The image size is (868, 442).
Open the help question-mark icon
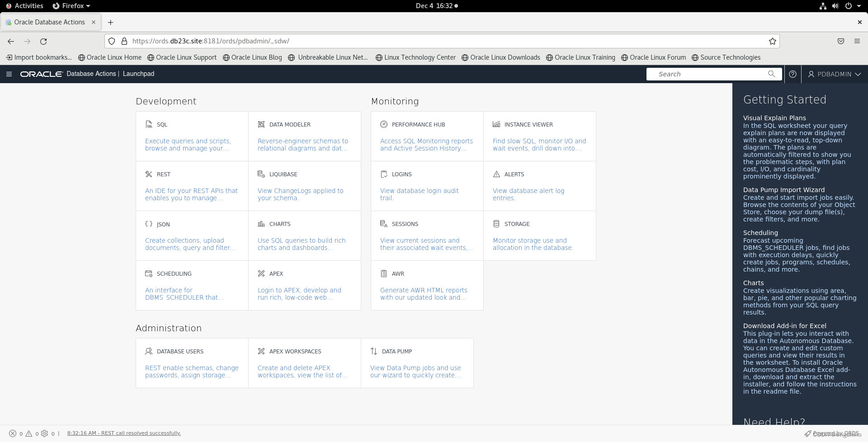click(793, 74)
